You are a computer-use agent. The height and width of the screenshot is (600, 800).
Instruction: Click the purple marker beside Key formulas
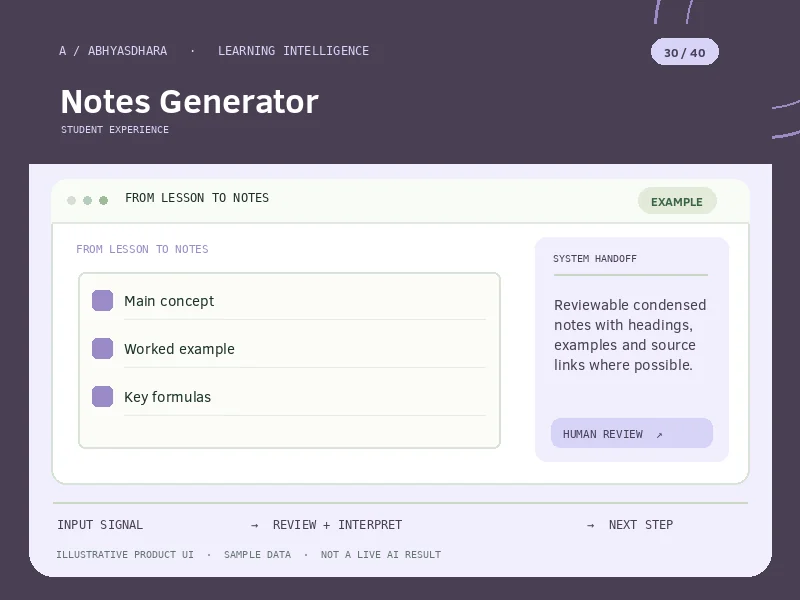pos(102,396)
